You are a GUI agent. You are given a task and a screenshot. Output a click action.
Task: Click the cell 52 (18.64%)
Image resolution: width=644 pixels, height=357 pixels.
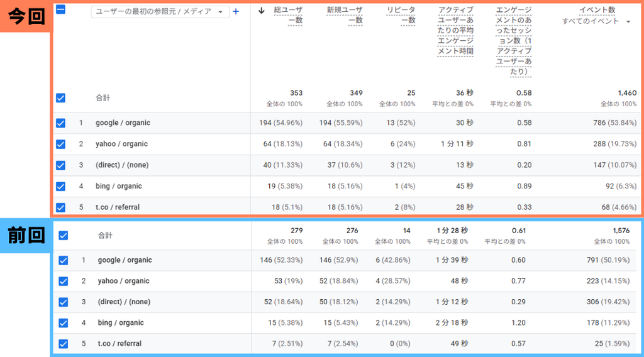tap(284, 302)
